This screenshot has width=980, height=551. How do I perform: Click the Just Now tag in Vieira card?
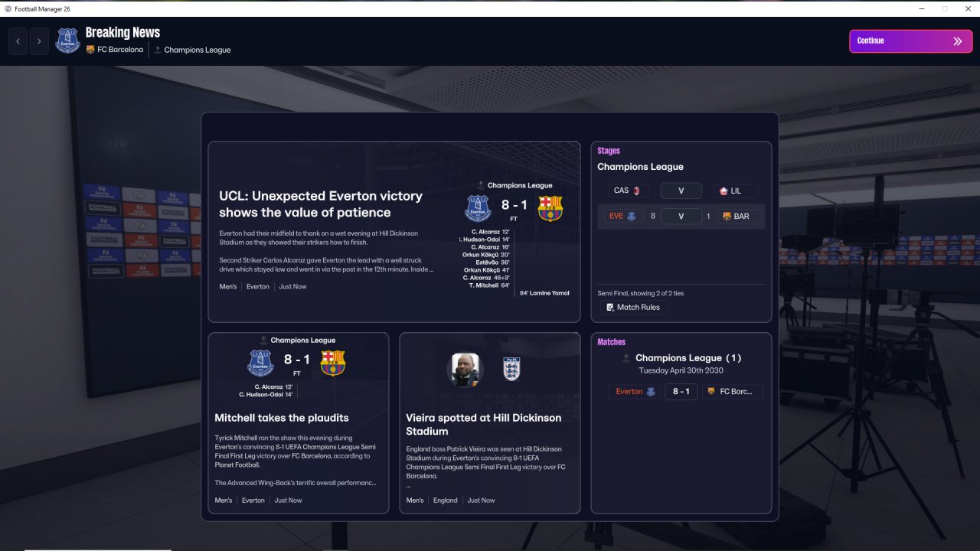[482, 500]
